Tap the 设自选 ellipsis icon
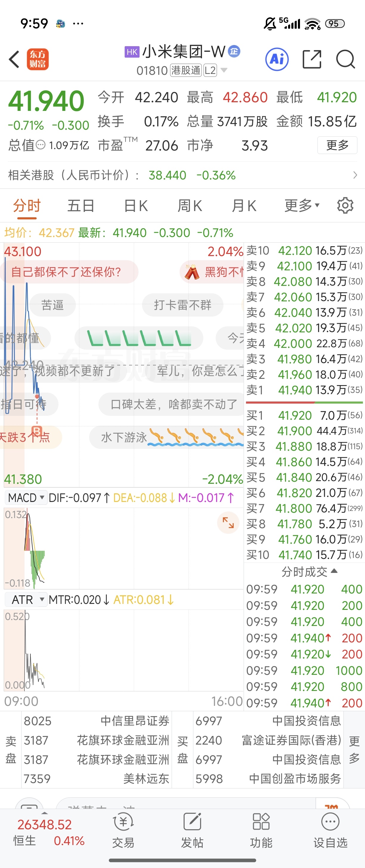Screen dimensions: 365x868 click(330, 822)
